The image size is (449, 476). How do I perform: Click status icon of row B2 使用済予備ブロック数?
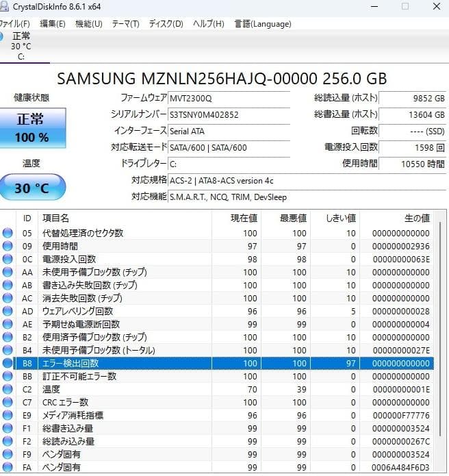click(x=8, y=337)
